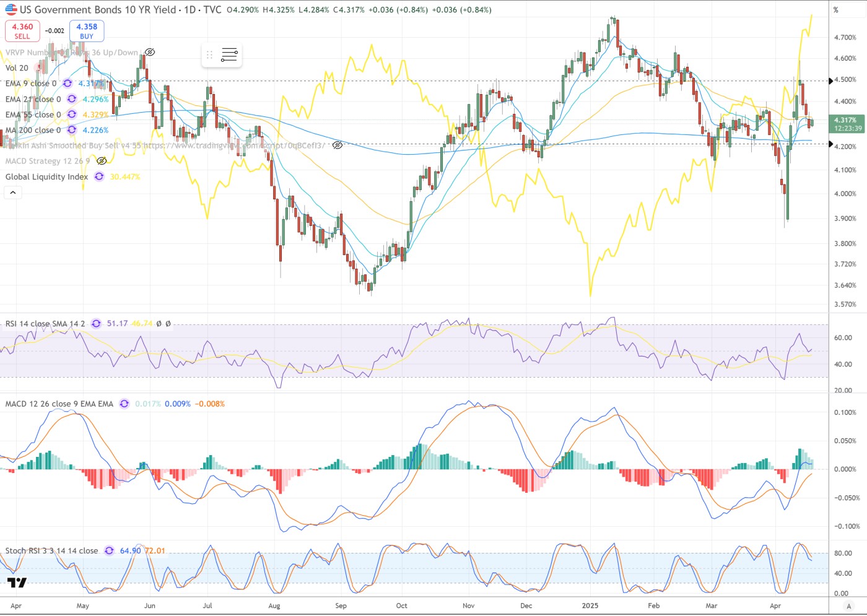Click refresh icon beside MA 200 close
The image size is (867, 616).
pos(72,130)
